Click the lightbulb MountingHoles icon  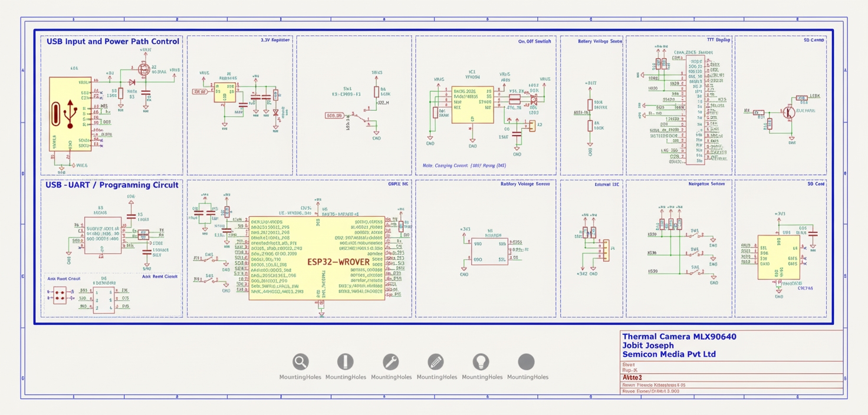481,361
